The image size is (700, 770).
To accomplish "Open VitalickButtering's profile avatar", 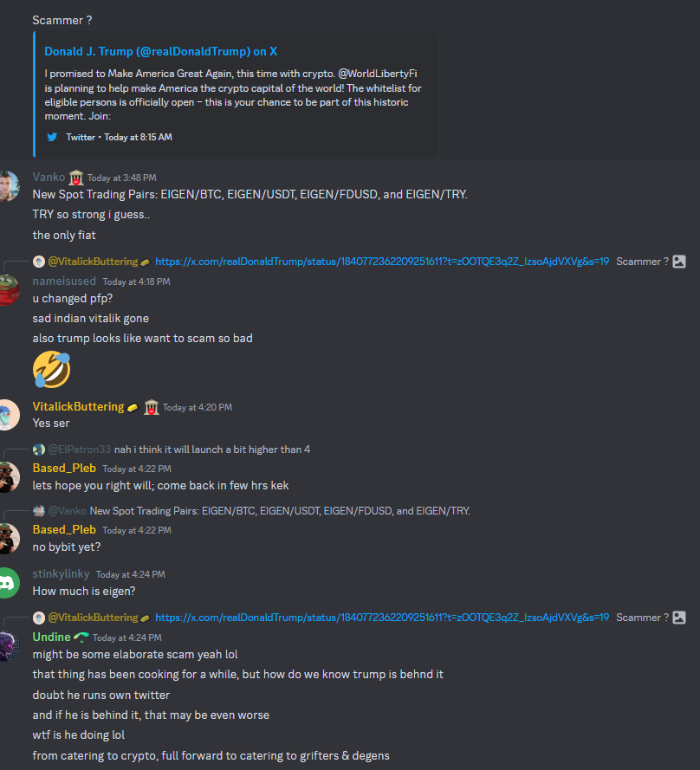I will click(9, 416).
